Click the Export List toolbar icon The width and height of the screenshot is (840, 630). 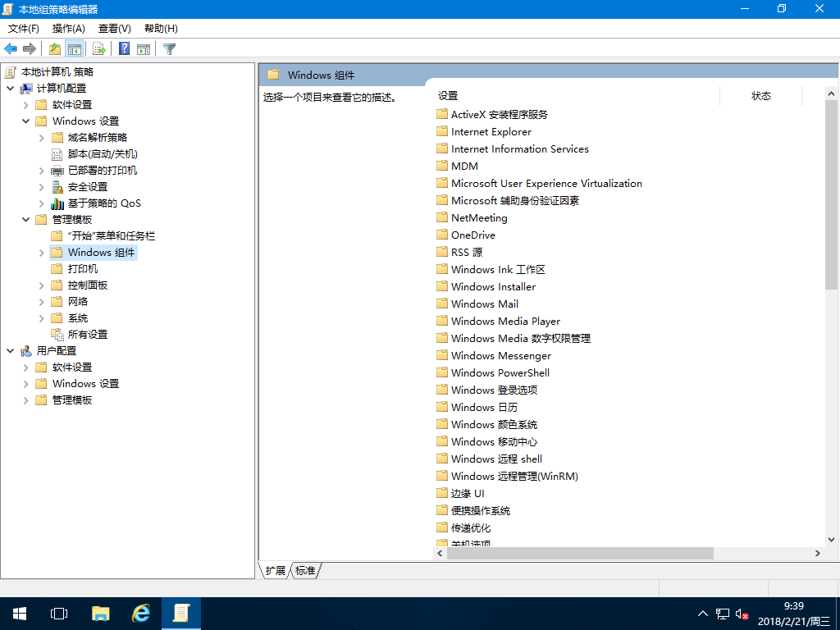[x=98, y=48]
